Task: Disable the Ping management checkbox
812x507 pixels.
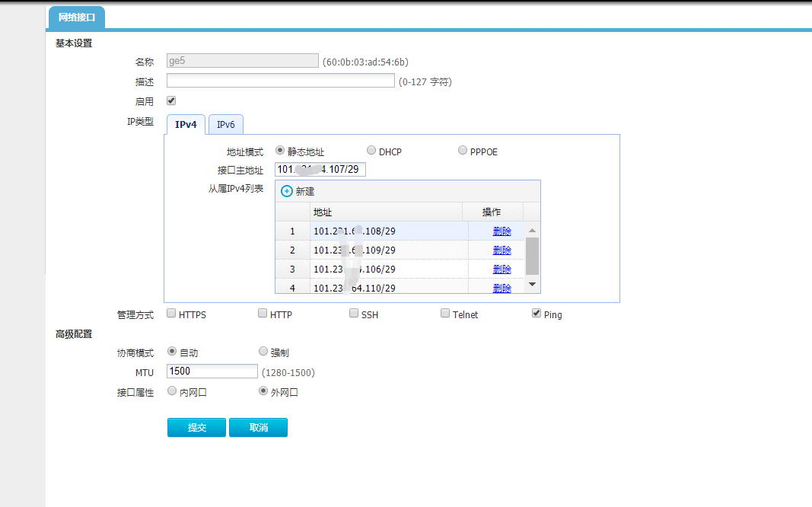Action: coord(537,314)
